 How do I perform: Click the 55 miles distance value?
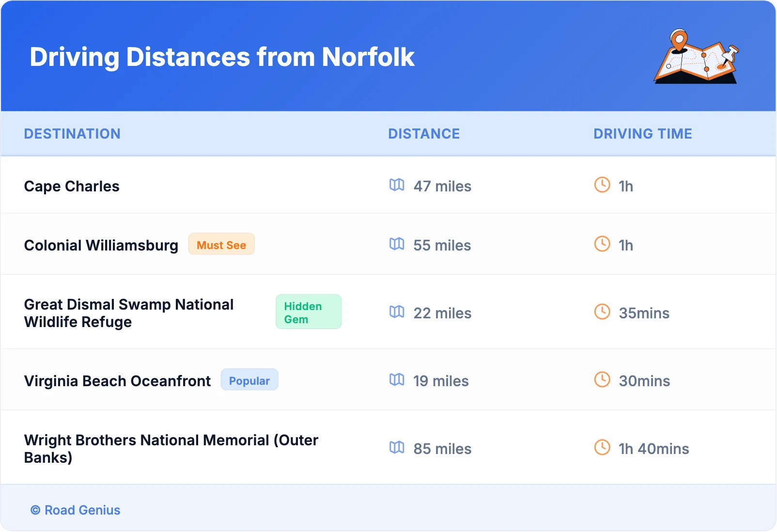(442, 246)
